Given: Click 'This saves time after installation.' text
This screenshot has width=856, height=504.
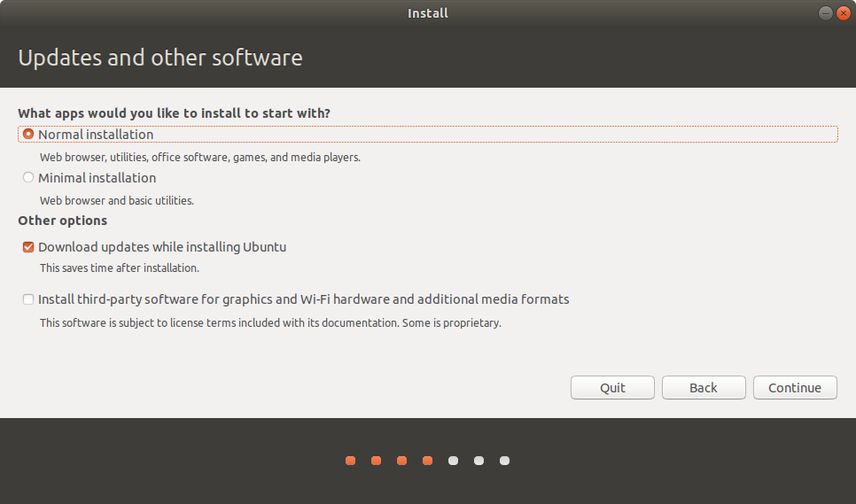Looking at the screenshot, I should [x=120, y=268].
